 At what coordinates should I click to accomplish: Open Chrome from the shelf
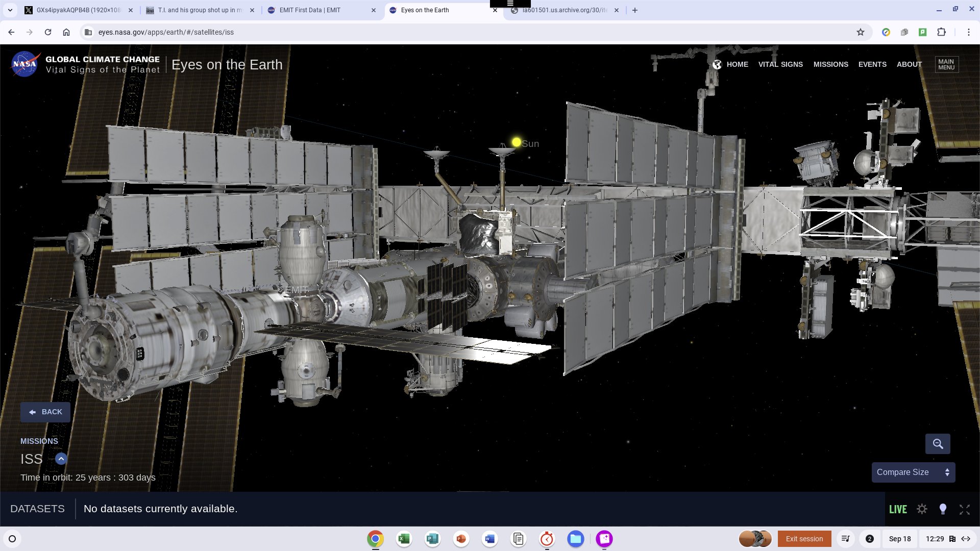375,539
